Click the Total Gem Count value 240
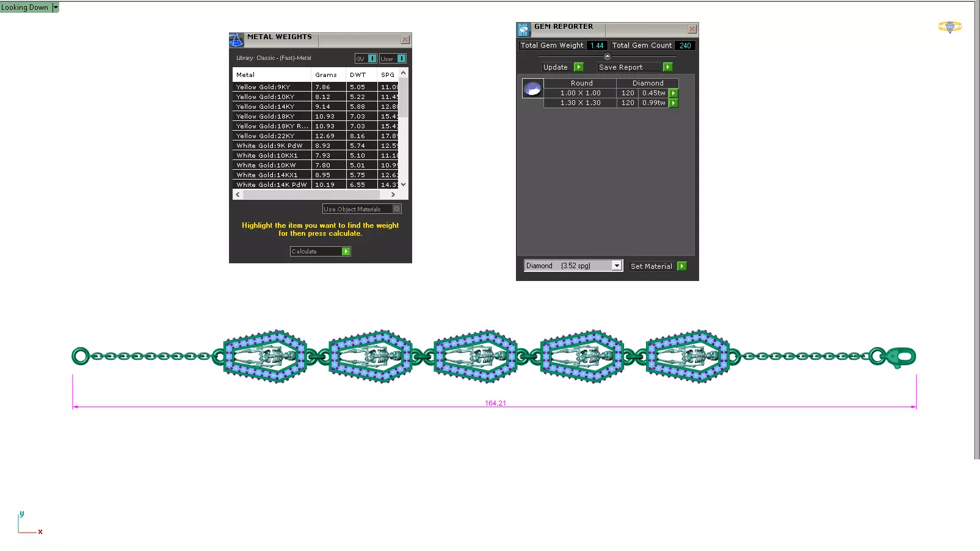 pos(685,46)
